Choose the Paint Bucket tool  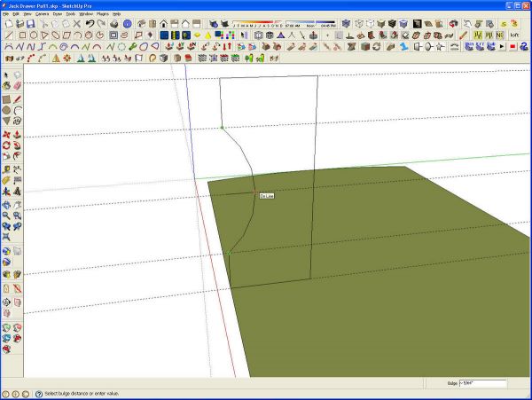tap(6, 85)
